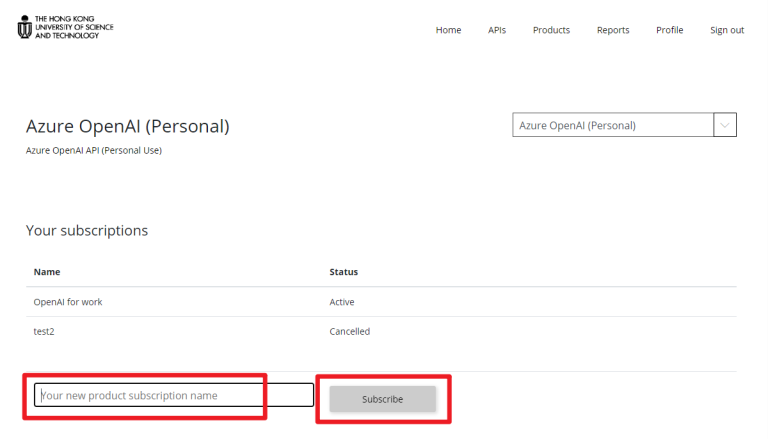Screen dimensions: 768x439
Task: Open the Profile page
Action: click(x=669, y=30)
